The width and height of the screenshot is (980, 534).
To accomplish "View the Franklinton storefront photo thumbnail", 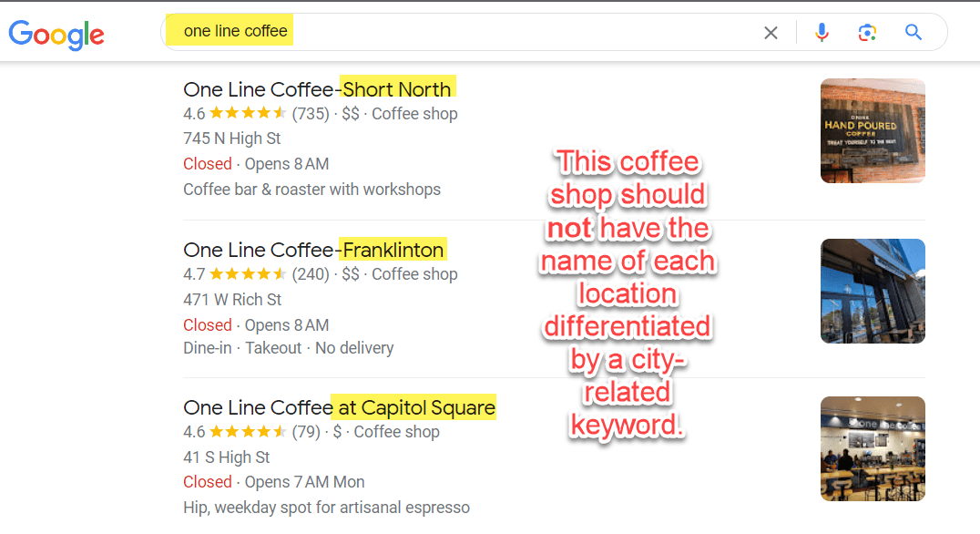I will tap(873, 291).
